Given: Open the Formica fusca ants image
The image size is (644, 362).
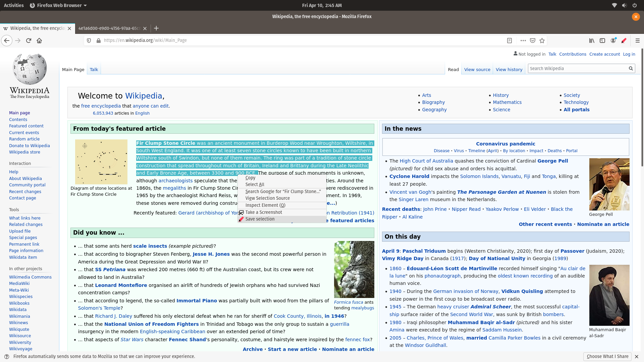Looking at the screenshot, I should [354, 269].
